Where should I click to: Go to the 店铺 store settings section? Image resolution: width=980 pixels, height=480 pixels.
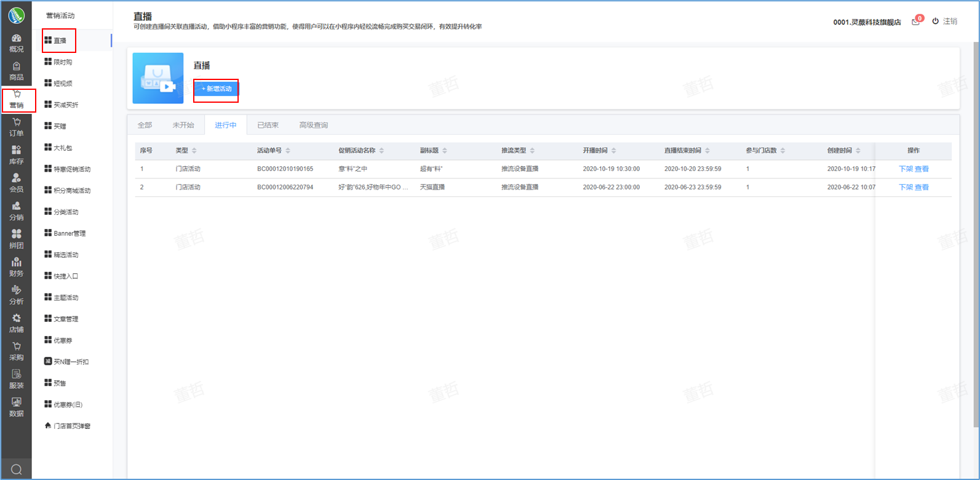pyautogui.click(x=17, y=324)
